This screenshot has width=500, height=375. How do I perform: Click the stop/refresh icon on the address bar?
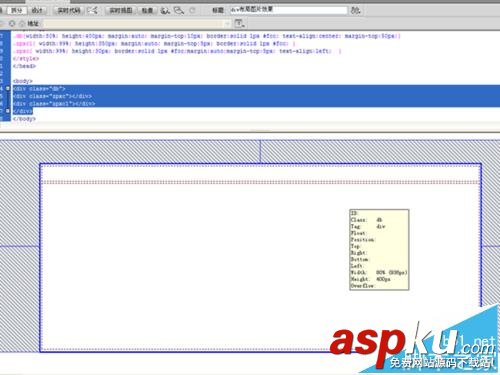[12, 23]
